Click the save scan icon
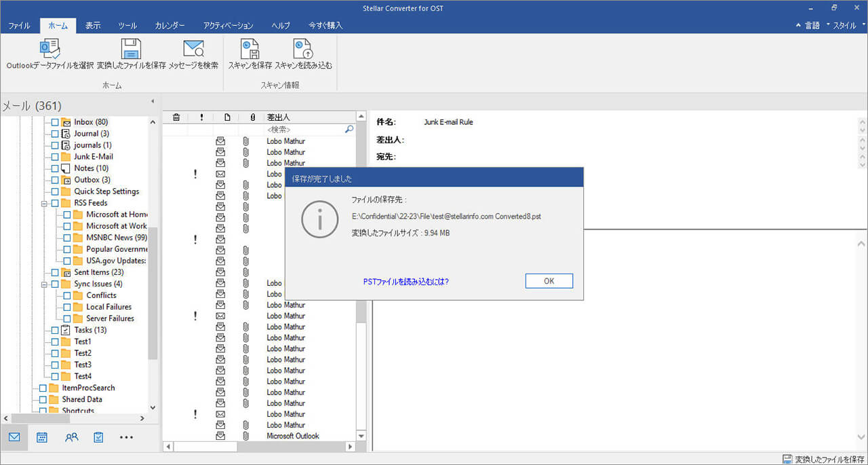868x465 pixels. pos(250,48)
